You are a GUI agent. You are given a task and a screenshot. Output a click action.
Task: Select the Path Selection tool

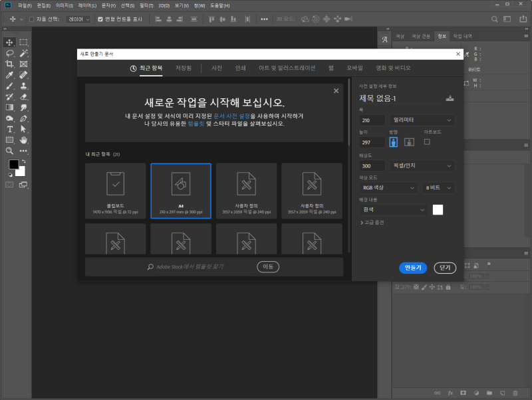[x=23, y=129]
